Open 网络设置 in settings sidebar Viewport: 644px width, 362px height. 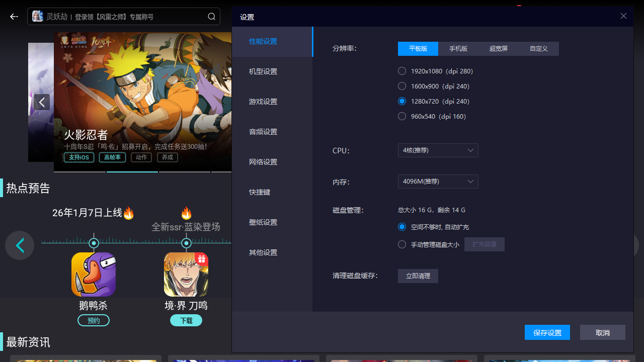(272, 162)
